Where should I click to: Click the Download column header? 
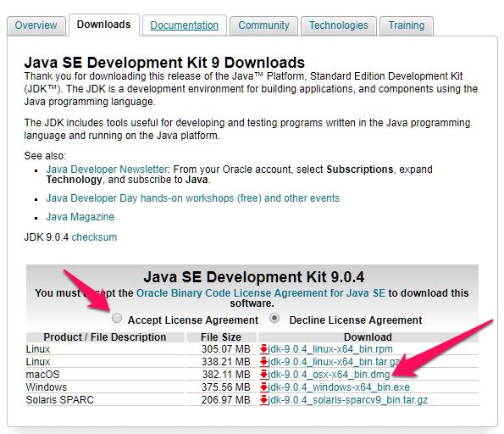coord(368,337)
